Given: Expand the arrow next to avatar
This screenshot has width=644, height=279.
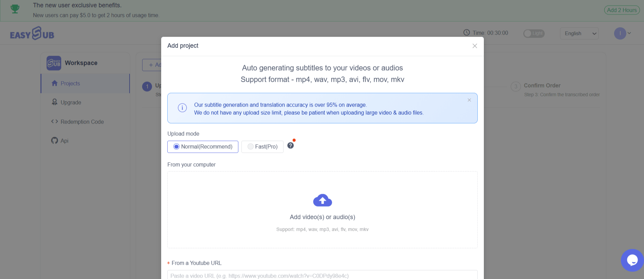Looking at the screenshot, I should (629, 33).
